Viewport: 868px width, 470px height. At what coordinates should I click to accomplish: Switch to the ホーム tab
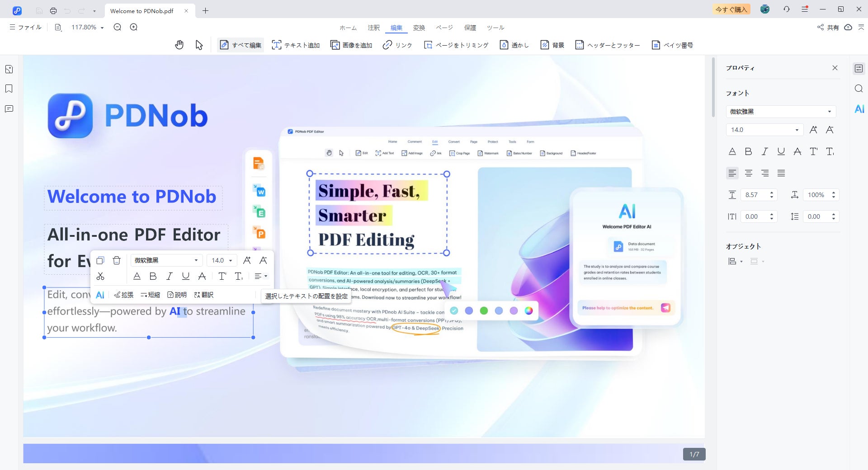348,28
